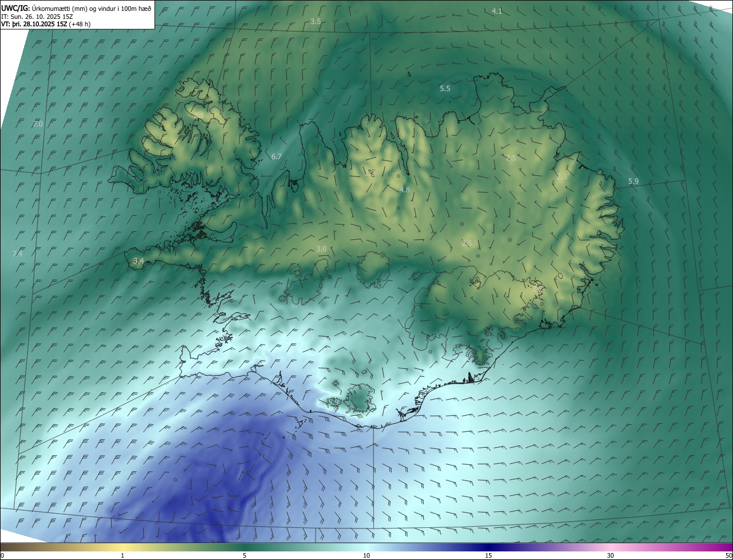The height and width of the screenshot is (560, 733).
Task: Click the 5.5 value label on map
Action: [445, 89]
